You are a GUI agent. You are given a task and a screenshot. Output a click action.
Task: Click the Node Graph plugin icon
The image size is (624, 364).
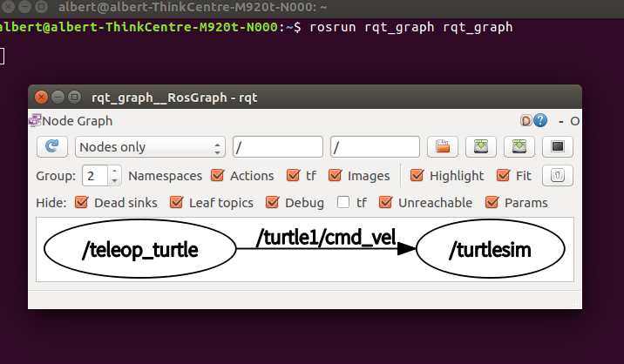(x=35, y=120)
